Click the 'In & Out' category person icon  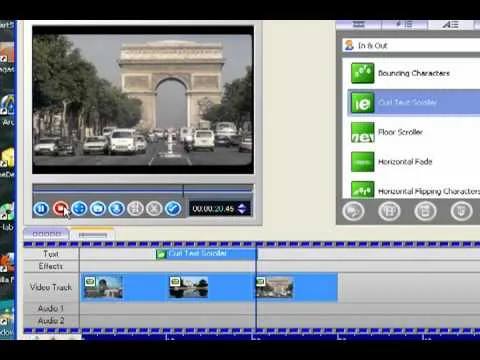click(349, 45)
